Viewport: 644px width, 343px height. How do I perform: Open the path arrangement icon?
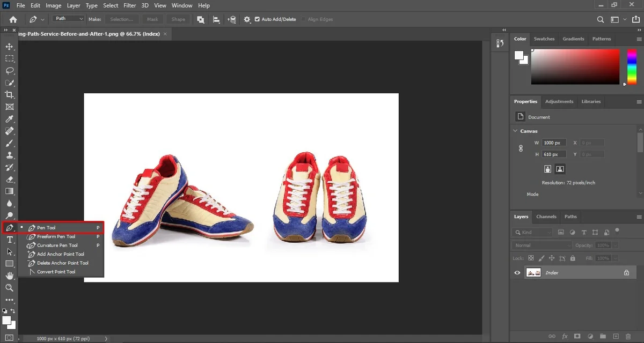click(x=232, y=19)
